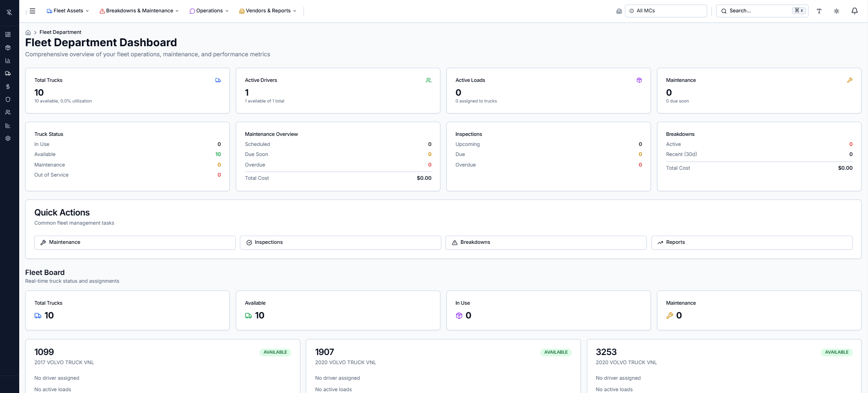Viewport: 868px width, 393px height.
Task: Click the Inspections quick action button
Action: click(340, 242)
